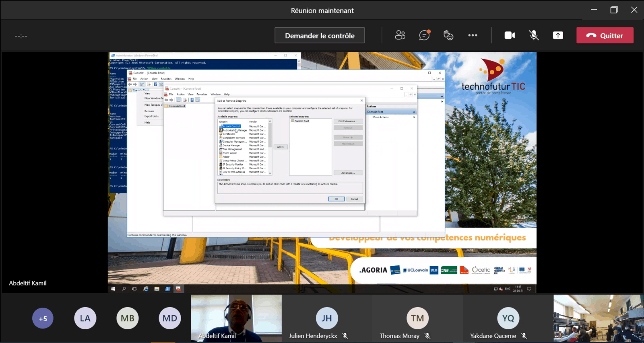
Task: Click Yakdane Qaceme's YQ avatar
Action: [508, 318]
